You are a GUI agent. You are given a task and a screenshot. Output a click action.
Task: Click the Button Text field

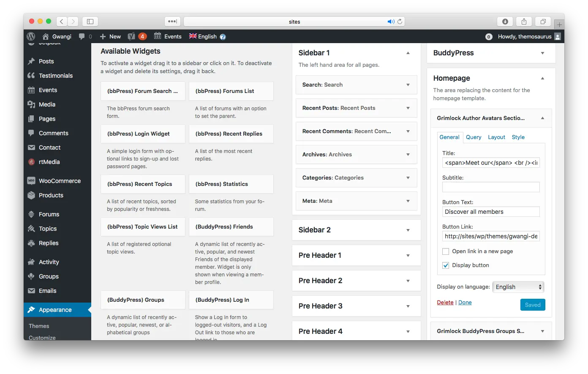point(491,212)
